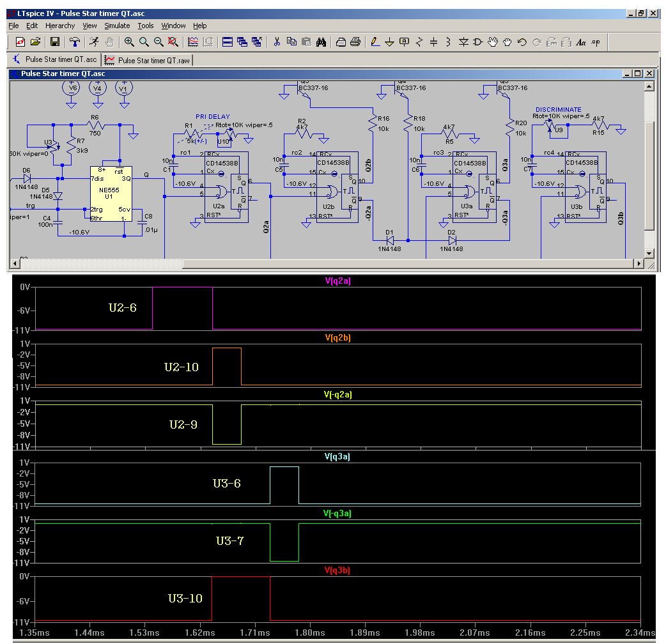Select the Resistor component tool
The image size is (666, 644).
(x=419, y=42)
